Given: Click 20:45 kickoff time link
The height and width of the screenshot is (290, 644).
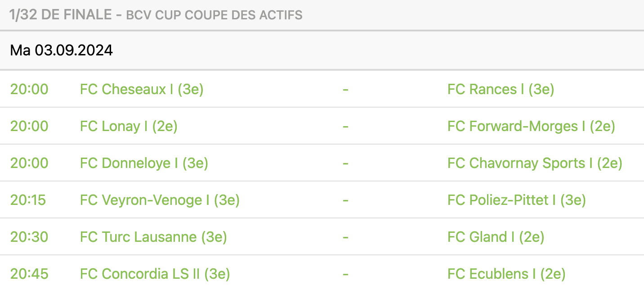Looking at the screenshot, I should point(29,274).
